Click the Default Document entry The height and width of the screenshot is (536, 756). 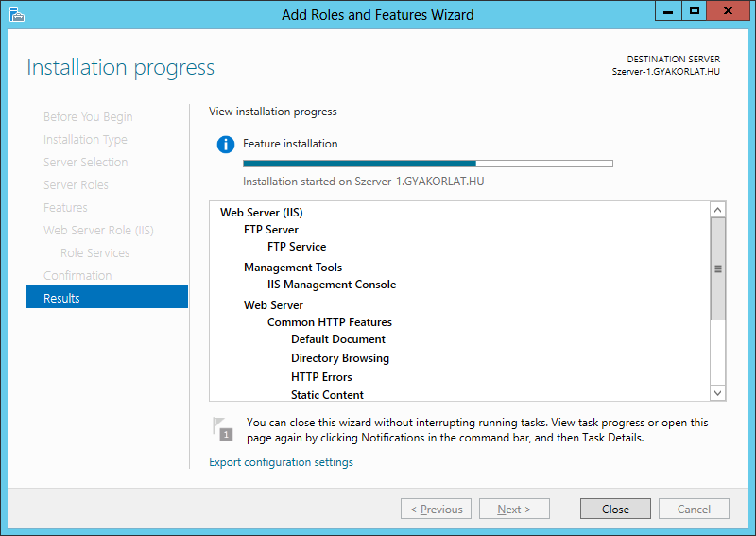(x=338, y=339)
